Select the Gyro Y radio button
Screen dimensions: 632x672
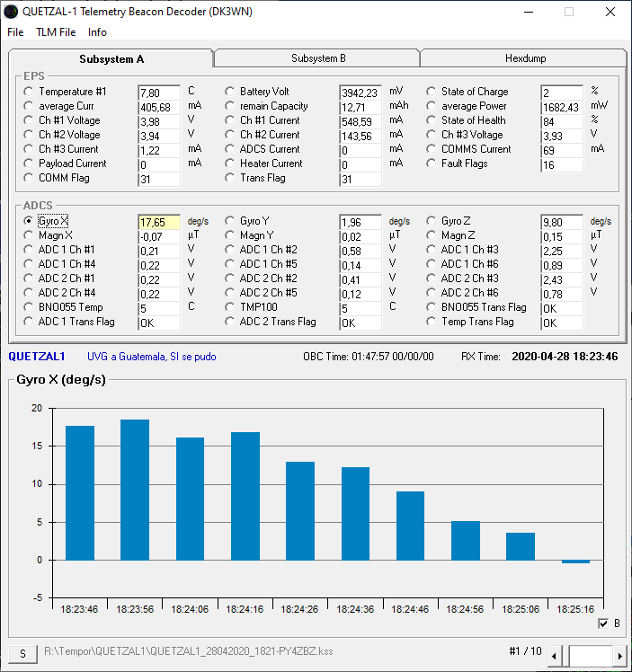(x=230, y=221)
